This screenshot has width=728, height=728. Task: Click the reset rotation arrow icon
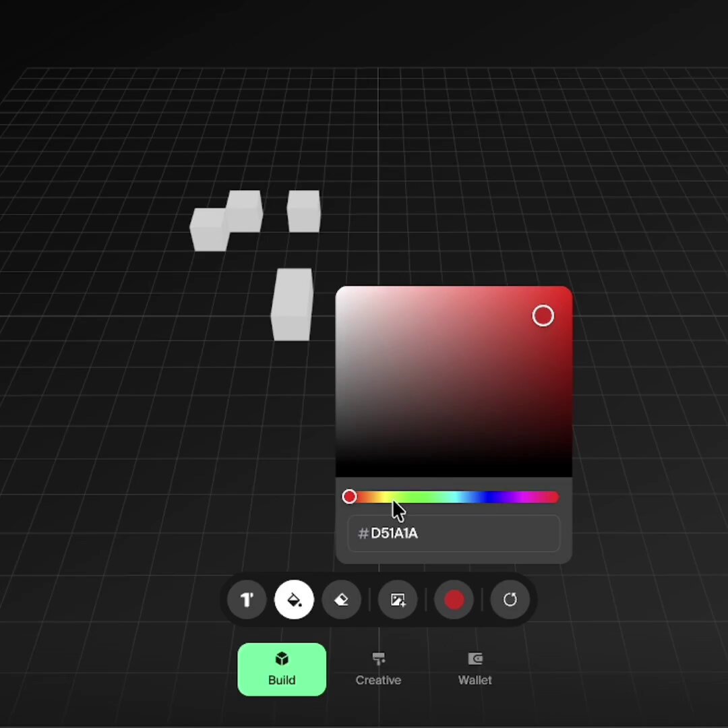tap(510, 599)
